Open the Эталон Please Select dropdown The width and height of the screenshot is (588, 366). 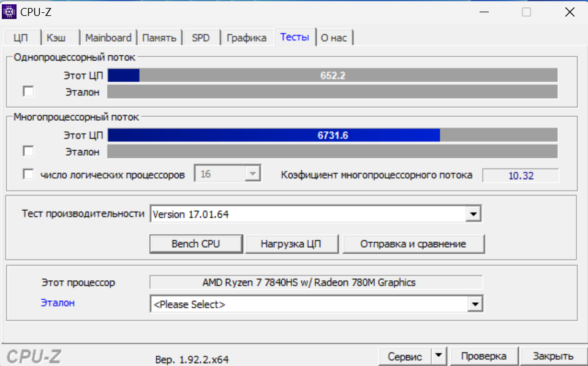coord(473,304)
